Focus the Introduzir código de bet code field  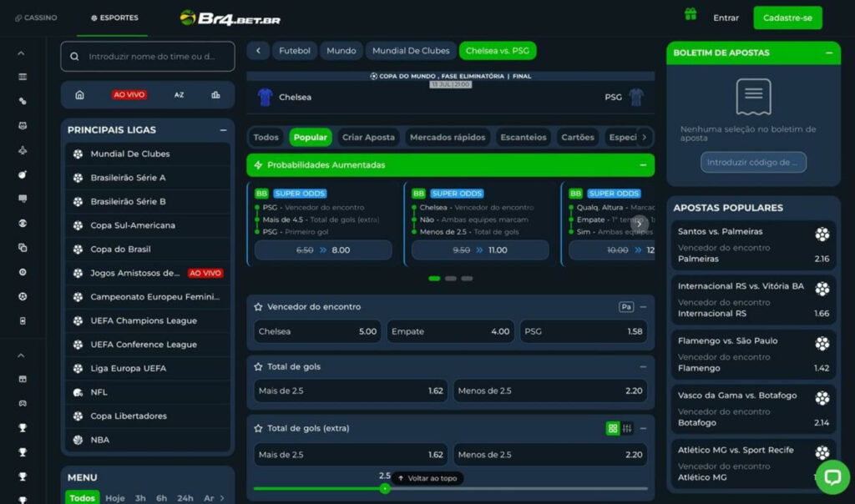coord(753,163)
